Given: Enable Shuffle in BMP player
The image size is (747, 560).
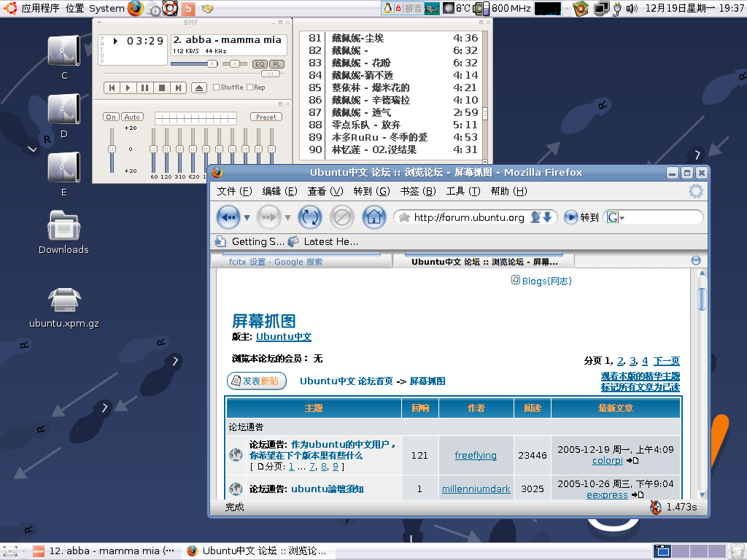Looking at the screenshot, I should point(216,87).
